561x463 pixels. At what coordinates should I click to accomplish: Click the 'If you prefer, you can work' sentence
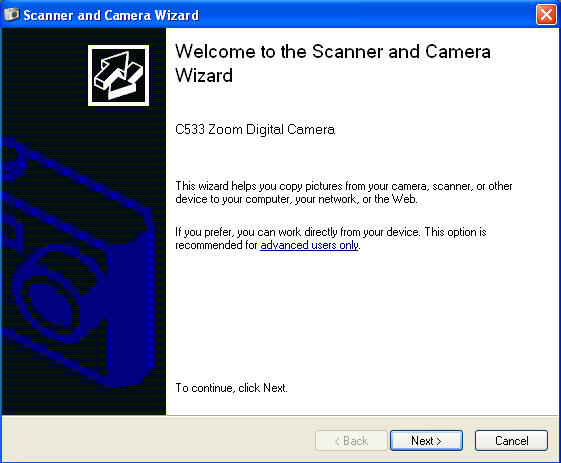coord(331,238)
